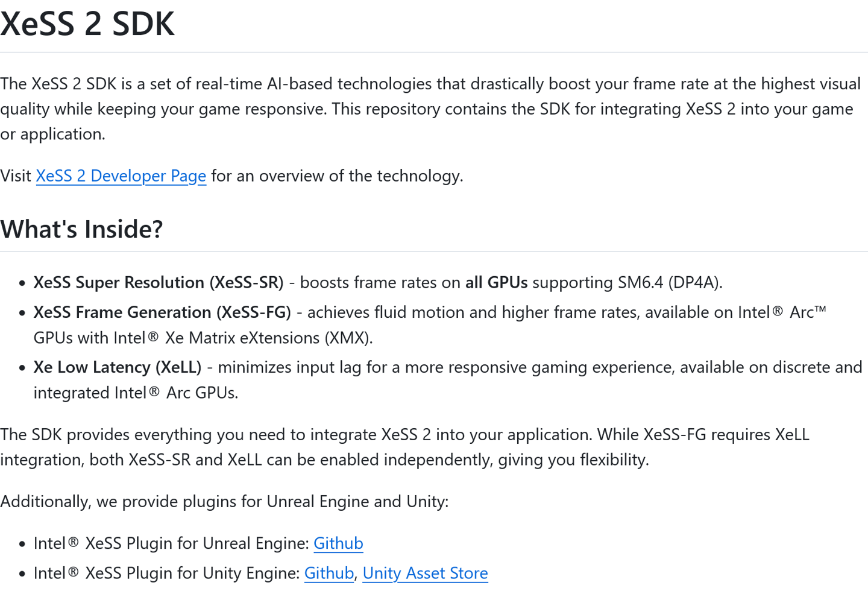Select bold "Xe Low Latency (XeLL)" text

coord(118,367)
